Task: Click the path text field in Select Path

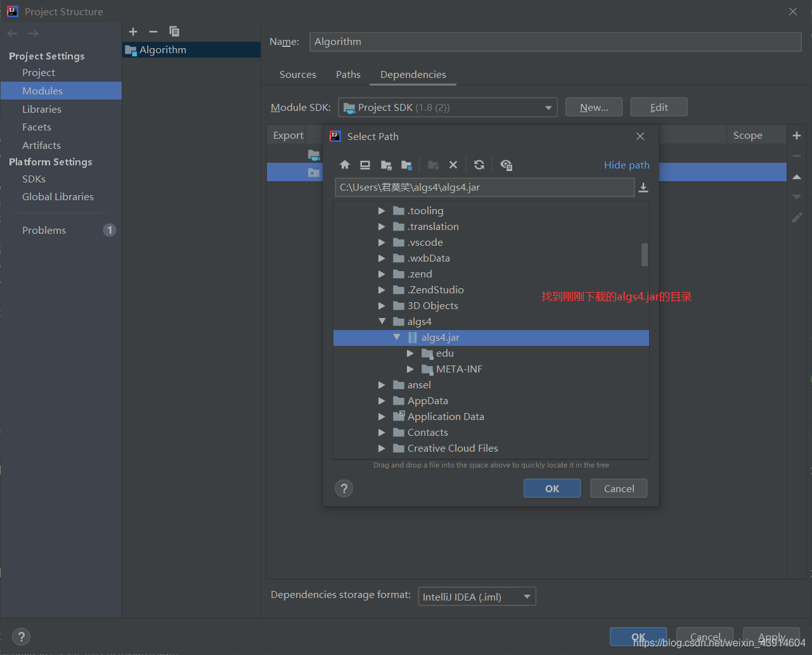Action: [484, 188]
